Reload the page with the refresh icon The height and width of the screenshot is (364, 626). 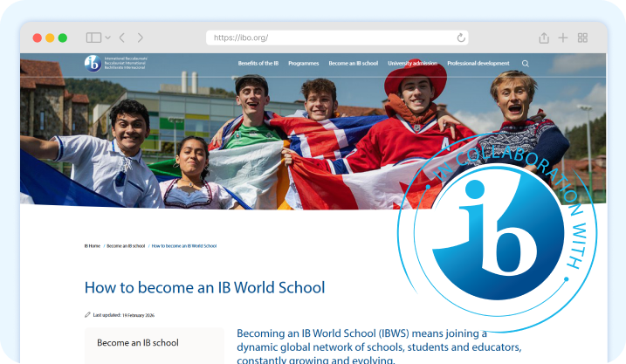tap(461, 38)
